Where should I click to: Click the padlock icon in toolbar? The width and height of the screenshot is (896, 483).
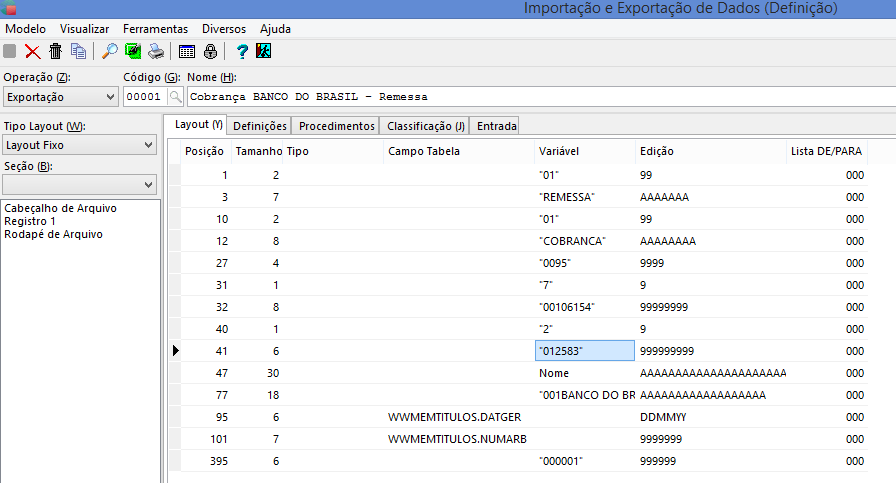coord(210,51)
